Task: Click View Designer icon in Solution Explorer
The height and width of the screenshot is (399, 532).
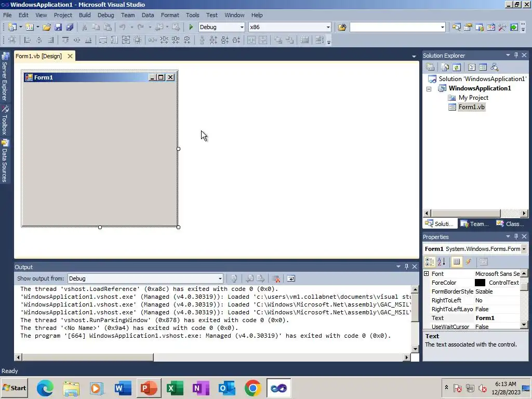Action: tap(483, 67)
